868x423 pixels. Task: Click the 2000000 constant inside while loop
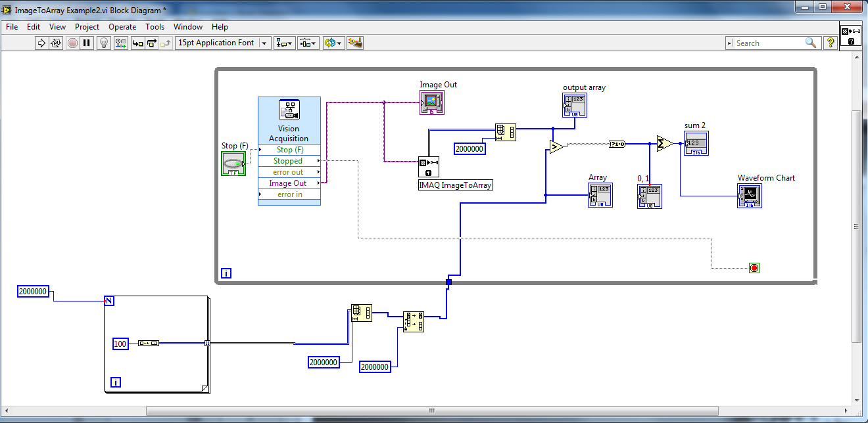click(470, 148)
